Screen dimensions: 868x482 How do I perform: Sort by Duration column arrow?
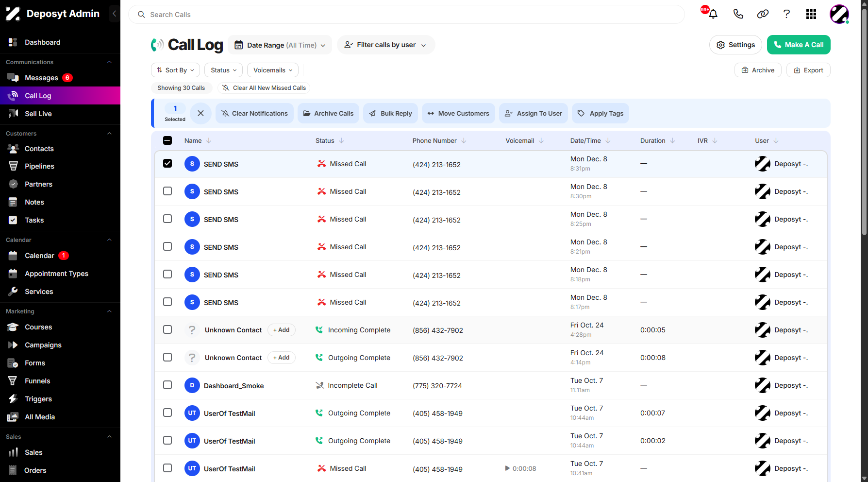[672, 140]
